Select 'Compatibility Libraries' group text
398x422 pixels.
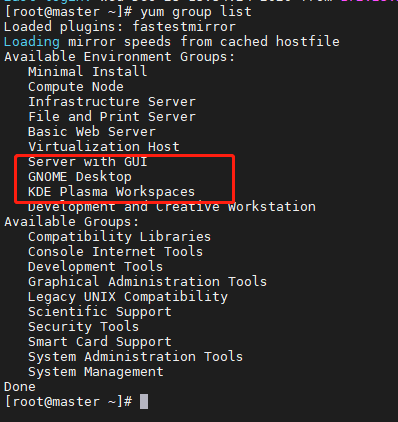120,237
